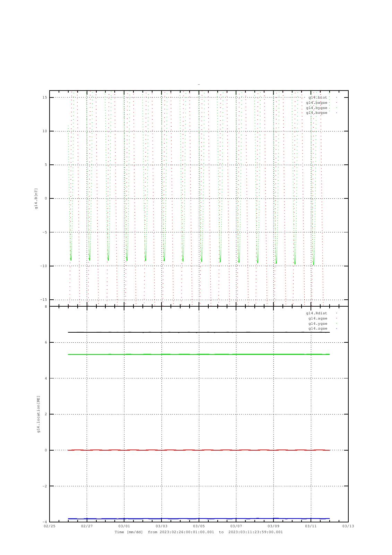Screen dimensions: 392x555
Task: Select the 6 tick on the location axis
Action: (46, 342)
